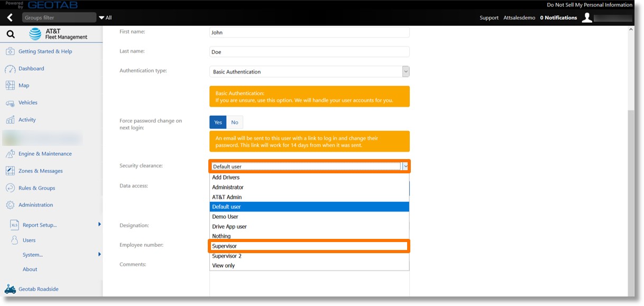Go to the Dashboard section
This screenshot has width=644, height=306.
[31, 69]
